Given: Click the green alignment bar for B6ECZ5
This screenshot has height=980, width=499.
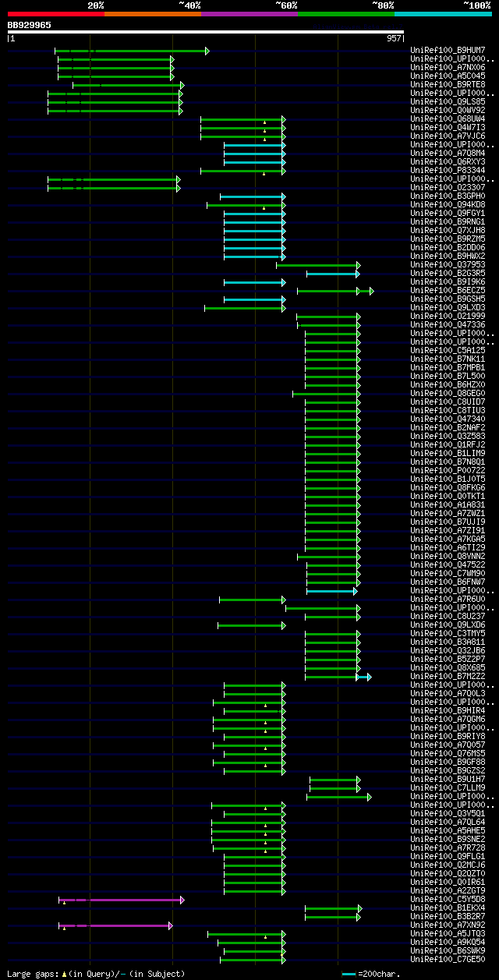Looking at the screenshot, I should (x=335, y=291).
